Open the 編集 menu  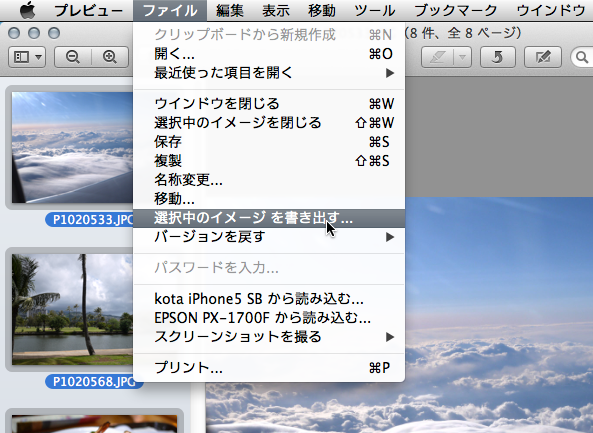pyautogui.click(x=230, y=10)
